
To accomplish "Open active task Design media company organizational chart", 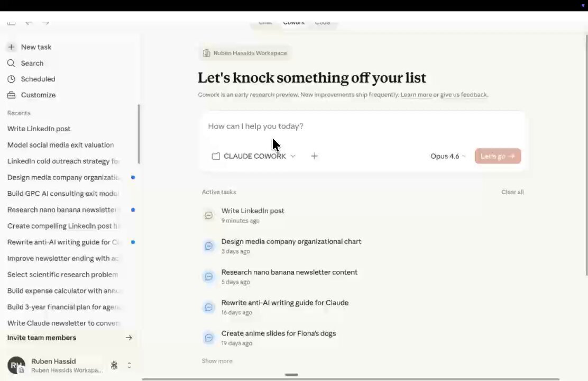I will click(363, 246).
